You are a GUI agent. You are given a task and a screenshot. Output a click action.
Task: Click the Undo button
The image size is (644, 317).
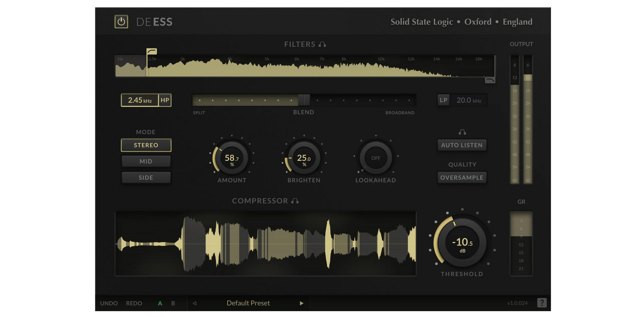109,303
